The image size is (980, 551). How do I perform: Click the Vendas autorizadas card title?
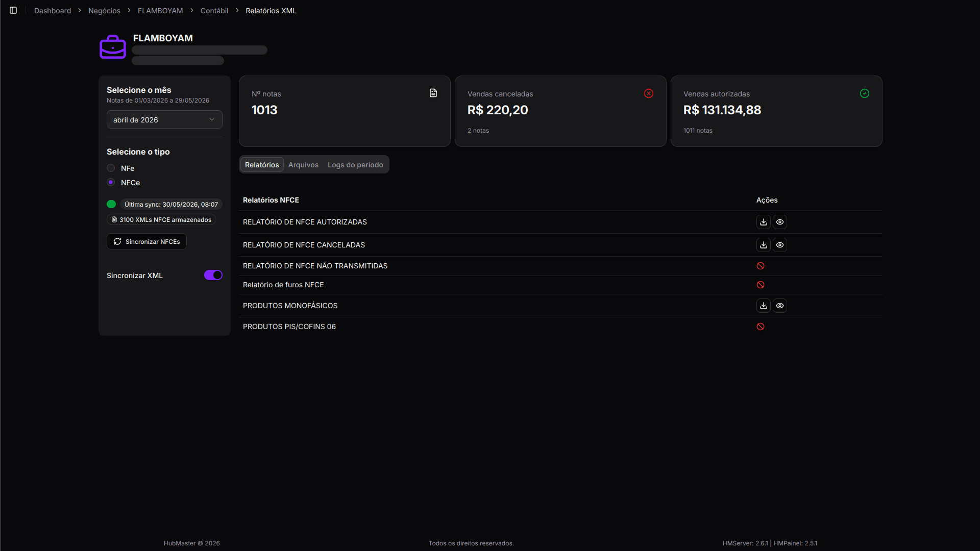(x=717, y=94)
